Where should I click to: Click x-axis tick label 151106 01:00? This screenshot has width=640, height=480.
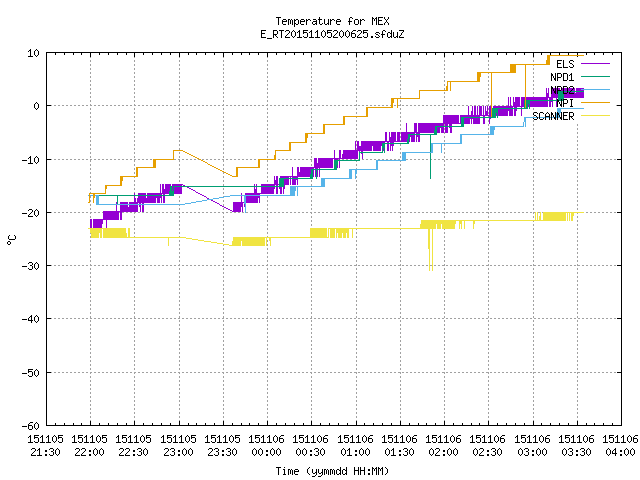coord(356,446)
